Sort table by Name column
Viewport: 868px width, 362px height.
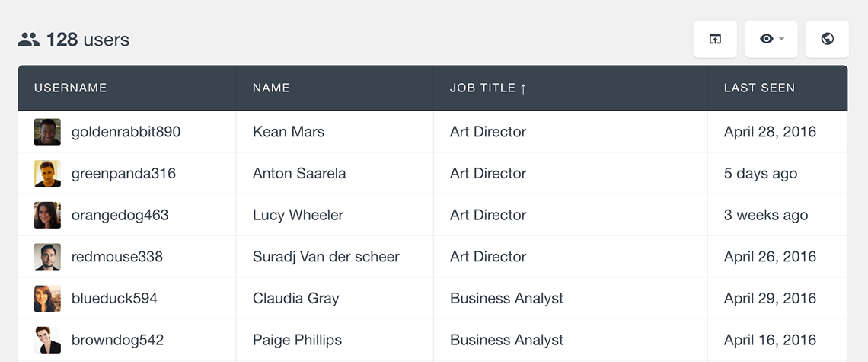click(x=271, y=88)
